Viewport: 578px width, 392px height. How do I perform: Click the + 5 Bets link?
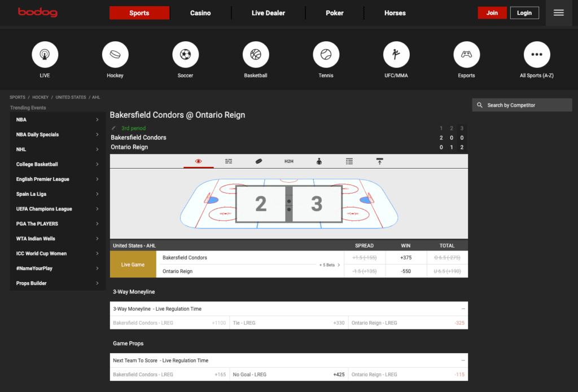click(x=329, y=265)
